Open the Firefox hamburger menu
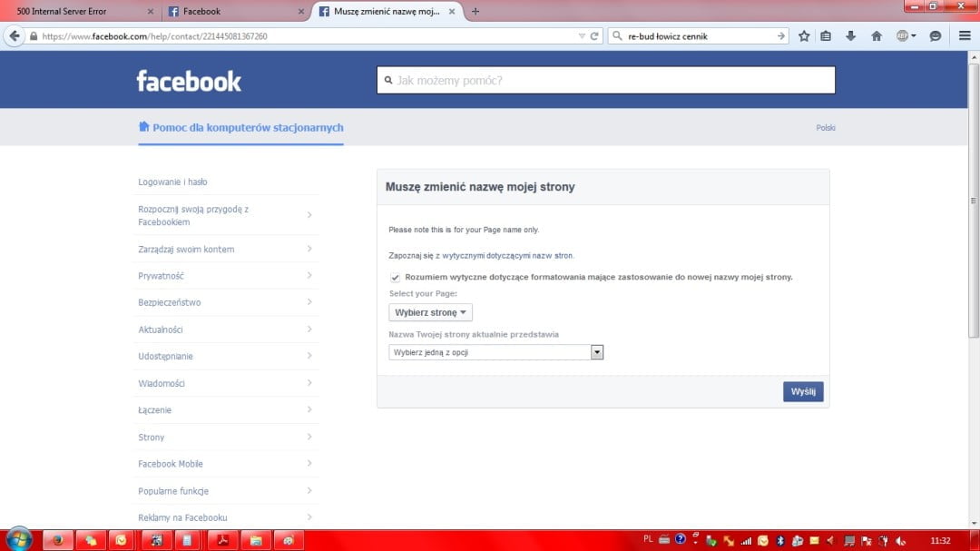 pyautogui.click(x=965, y=36)
